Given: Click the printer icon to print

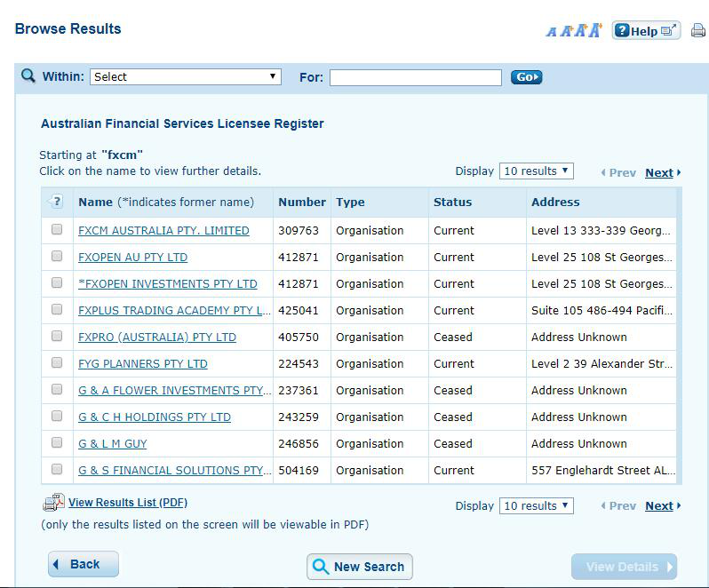Looking at the screenshot, I should 698,31.
